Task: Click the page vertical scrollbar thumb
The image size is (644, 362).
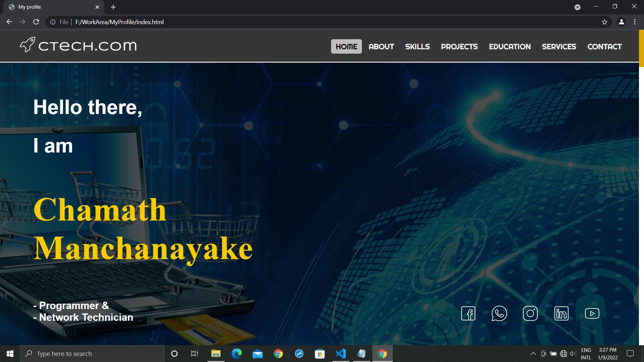Action: [641, 49]
